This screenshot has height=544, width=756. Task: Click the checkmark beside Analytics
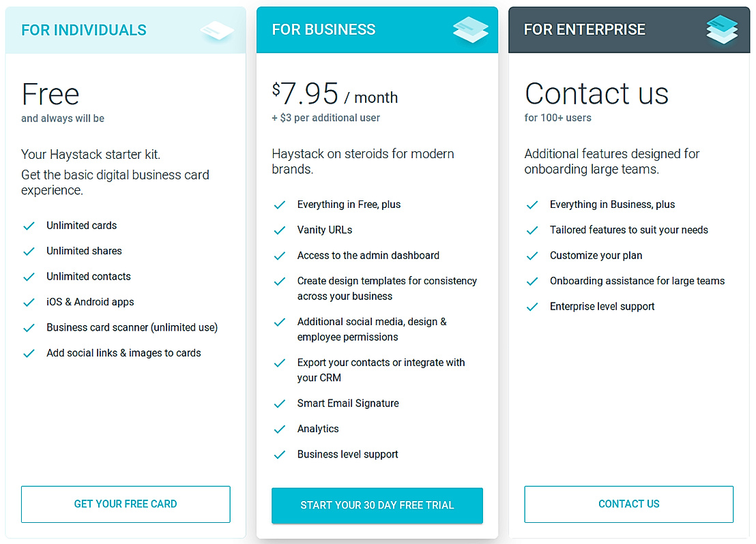coord(280,428)
